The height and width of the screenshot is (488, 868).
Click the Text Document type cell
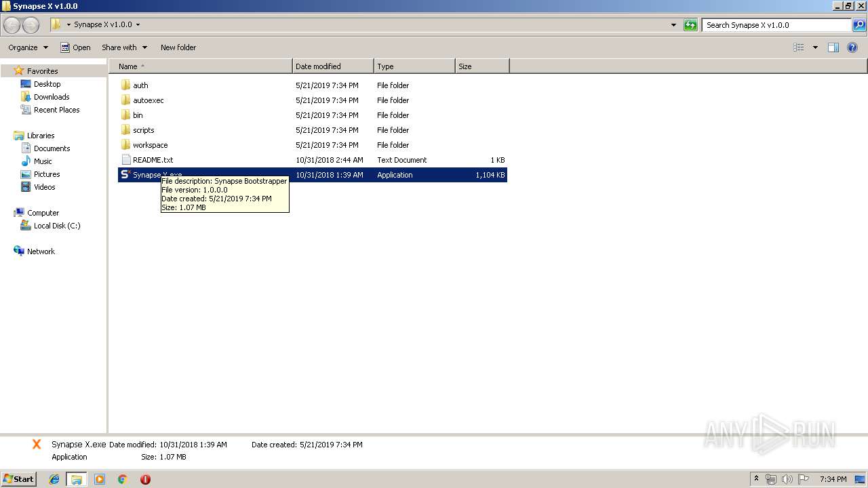tap(402, 160)
